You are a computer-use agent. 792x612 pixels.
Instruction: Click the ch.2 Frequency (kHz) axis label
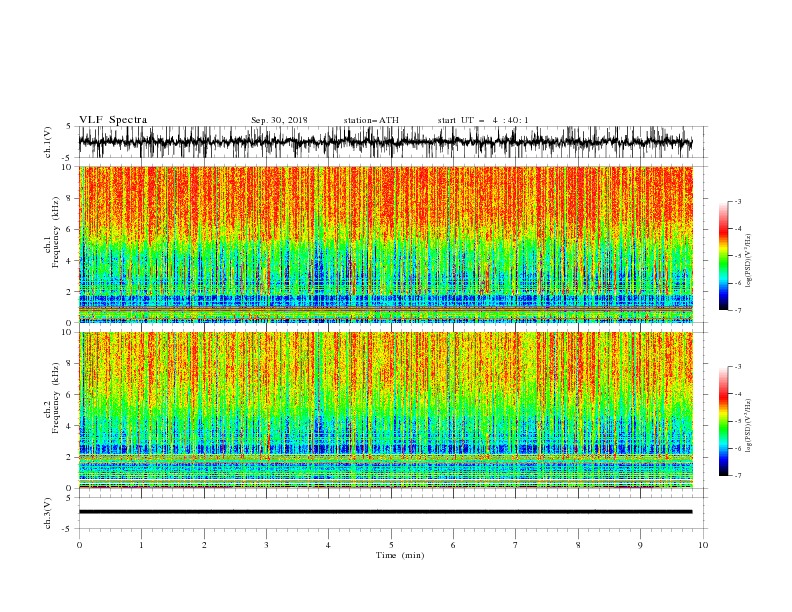[52, 398]
